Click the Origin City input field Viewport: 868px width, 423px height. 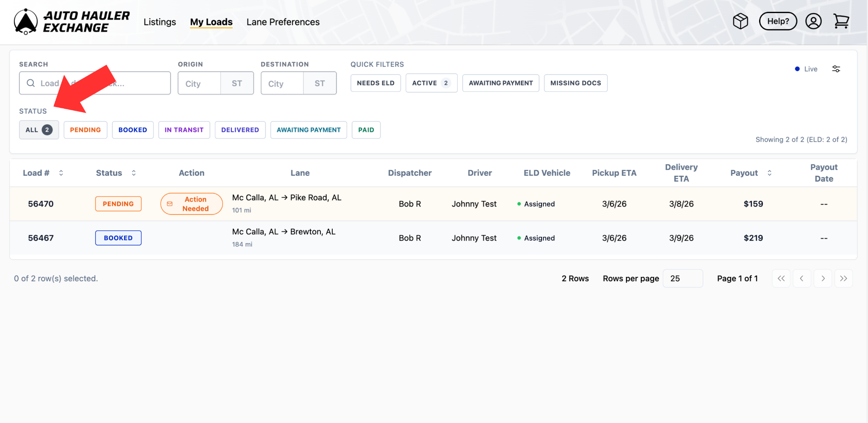[199, 83]
